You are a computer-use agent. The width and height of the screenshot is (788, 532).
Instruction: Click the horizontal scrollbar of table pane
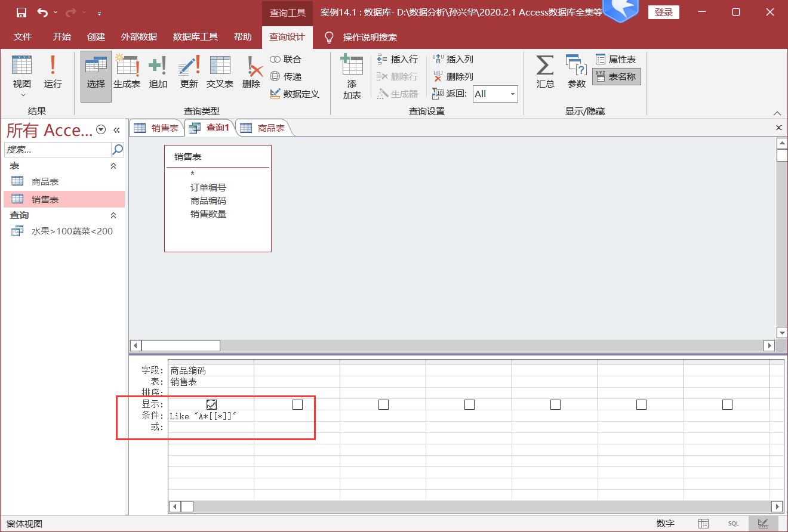[453, 345]
